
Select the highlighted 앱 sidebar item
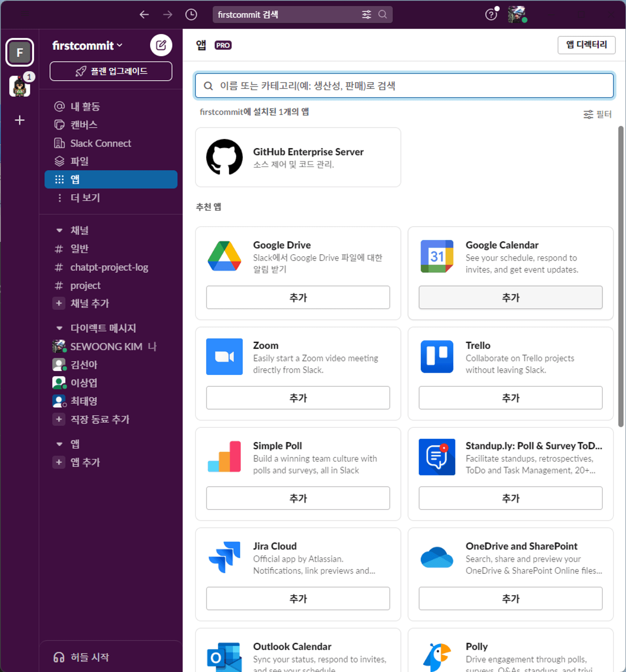tap(111, 180)
